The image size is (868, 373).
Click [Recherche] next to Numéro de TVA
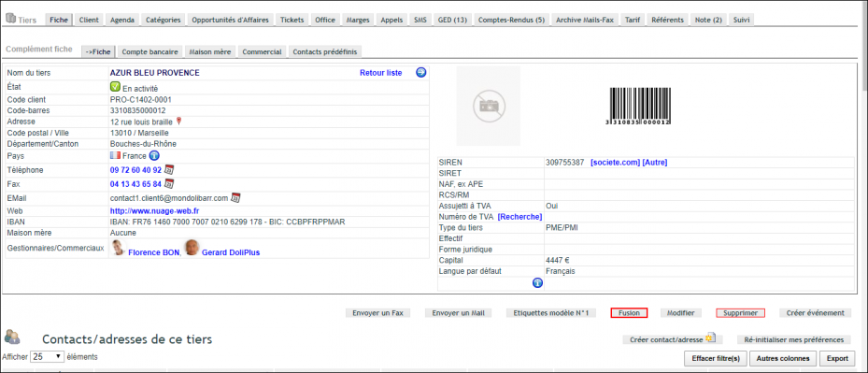click(519, 217)
